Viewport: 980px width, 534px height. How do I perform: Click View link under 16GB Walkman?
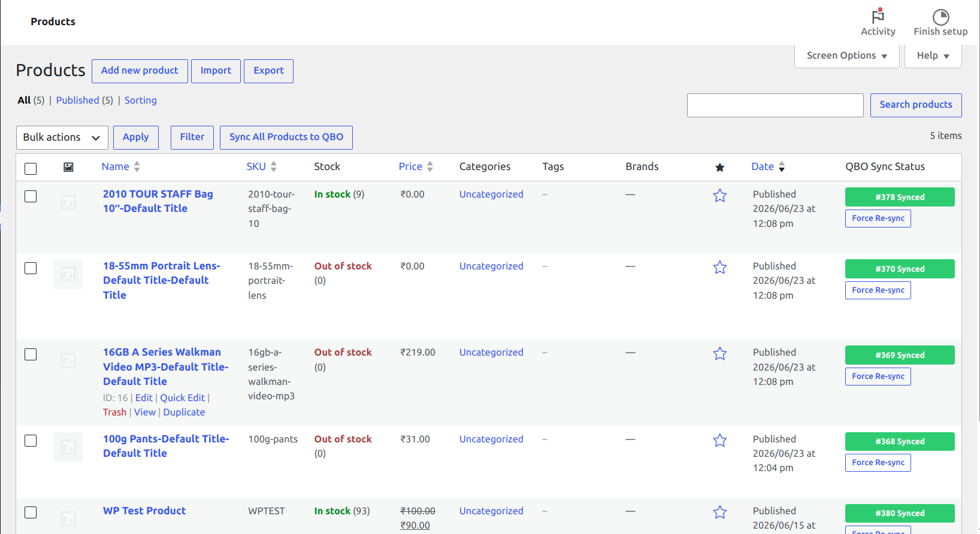coord(145,412)
